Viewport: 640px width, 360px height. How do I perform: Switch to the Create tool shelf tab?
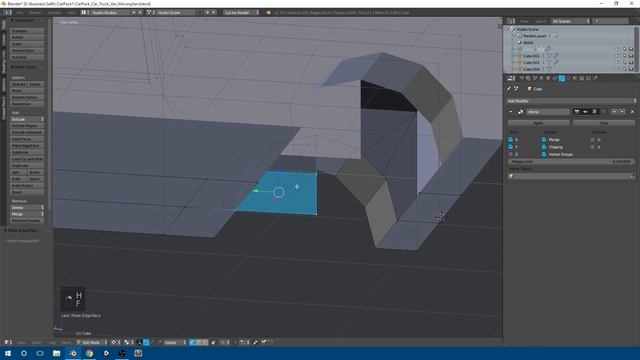click(x=4, y=40)
